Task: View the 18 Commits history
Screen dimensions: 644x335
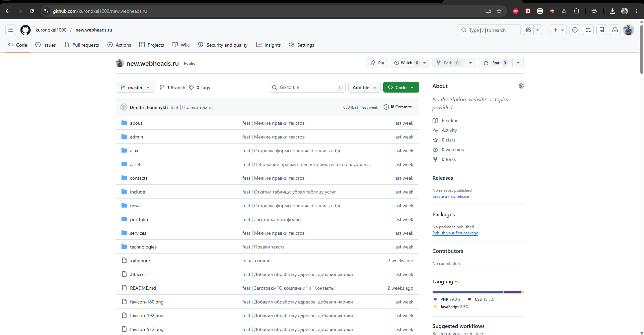Action: tap(398, 107)
